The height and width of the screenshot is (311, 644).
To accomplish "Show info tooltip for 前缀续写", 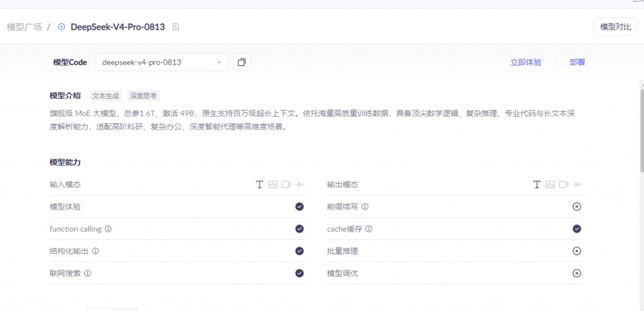I will click(365, 206).
